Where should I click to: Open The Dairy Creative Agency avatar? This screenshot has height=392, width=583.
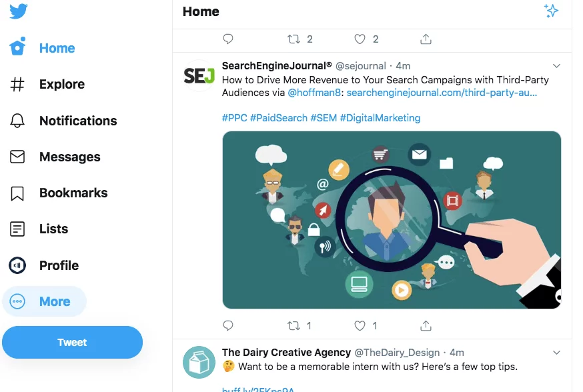[x=199, y=363]
